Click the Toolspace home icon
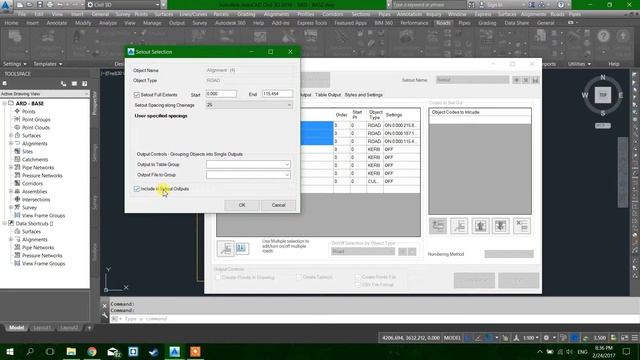 click(5, 83)
